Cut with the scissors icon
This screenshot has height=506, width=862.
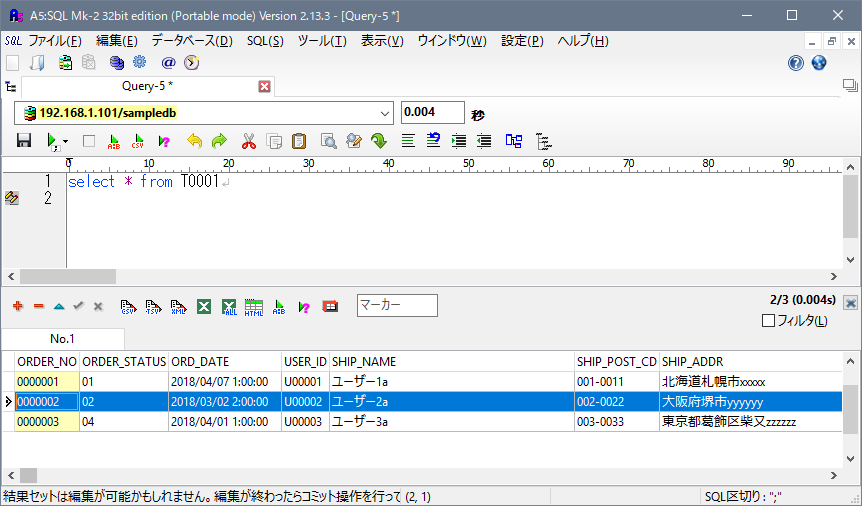pos(249,141)
